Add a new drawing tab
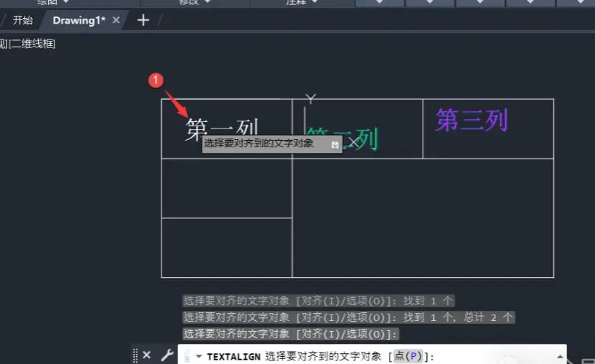This screenshot has width=595, height=364. tap(143, 20)
